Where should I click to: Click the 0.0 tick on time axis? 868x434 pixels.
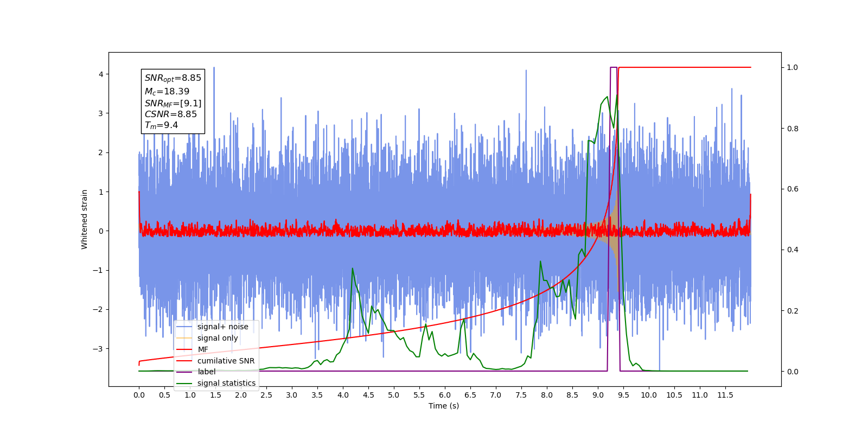(x=139, y=395)
